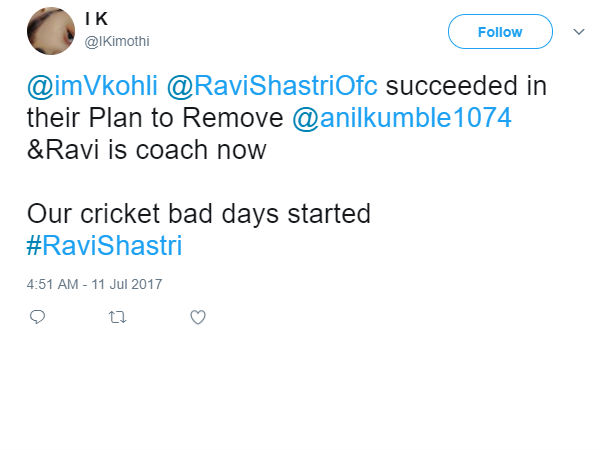
Task: Click the reply speech bubble icon
Action: coord(37,317)
